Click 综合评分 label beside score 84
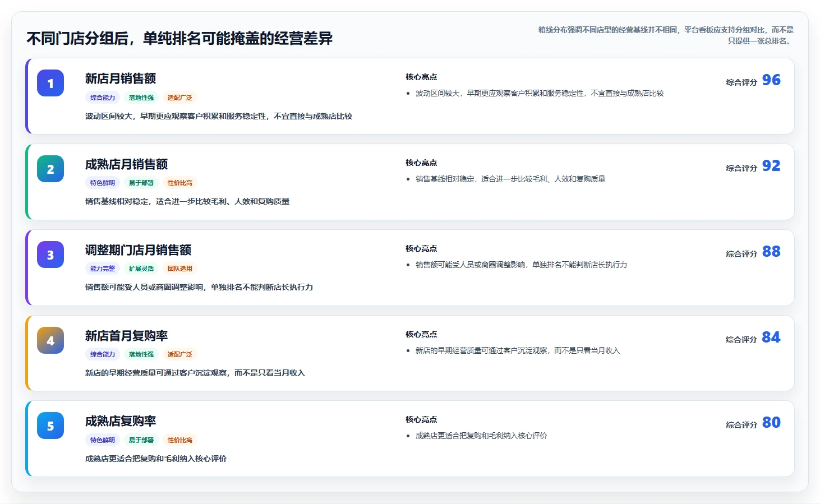This screenshot has height=504, width=820. [741, 340]
